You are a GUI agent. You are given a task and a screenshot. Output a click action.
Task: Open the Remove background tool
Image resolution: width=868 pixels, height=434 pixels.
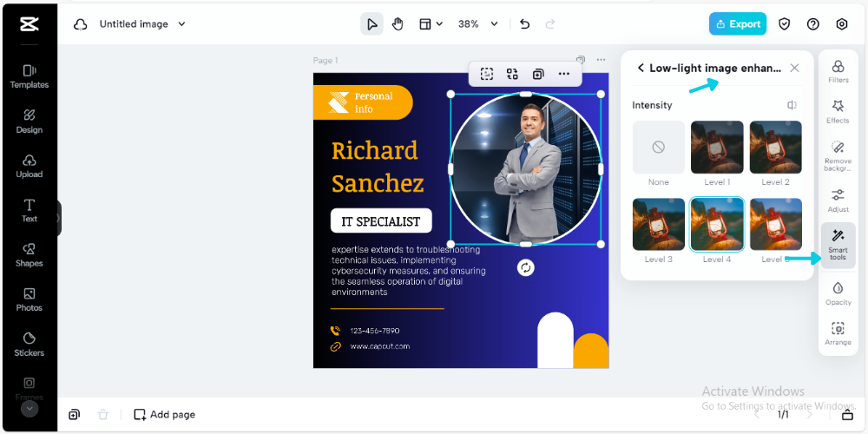838,156
